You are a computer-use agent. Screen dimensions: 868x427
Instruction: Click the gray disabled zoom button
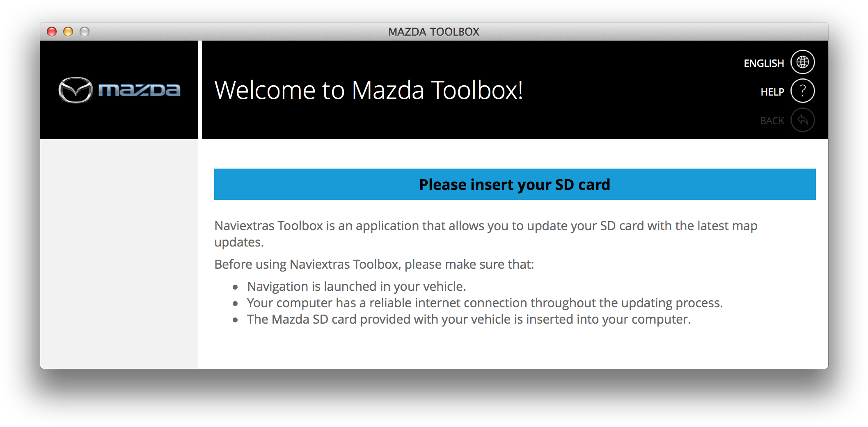pos(85,32)
